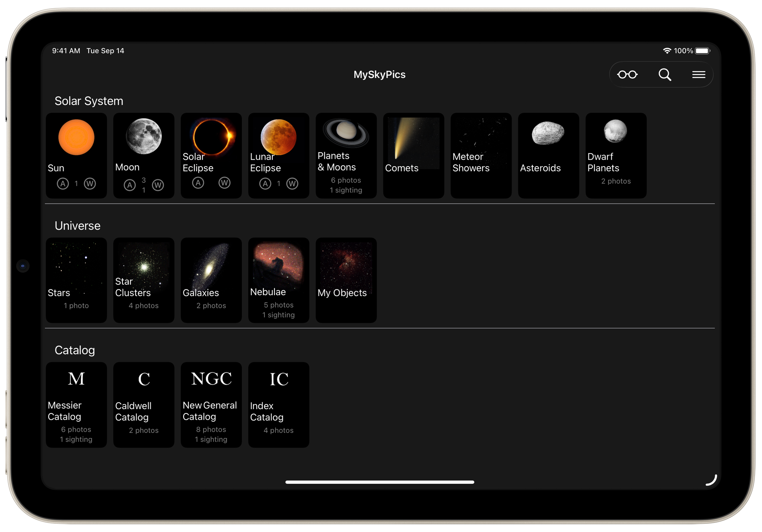Screen dimensions: 762x532
Task: Tap the W badge under Lunar Eclipse
Action: coord(292,184)
